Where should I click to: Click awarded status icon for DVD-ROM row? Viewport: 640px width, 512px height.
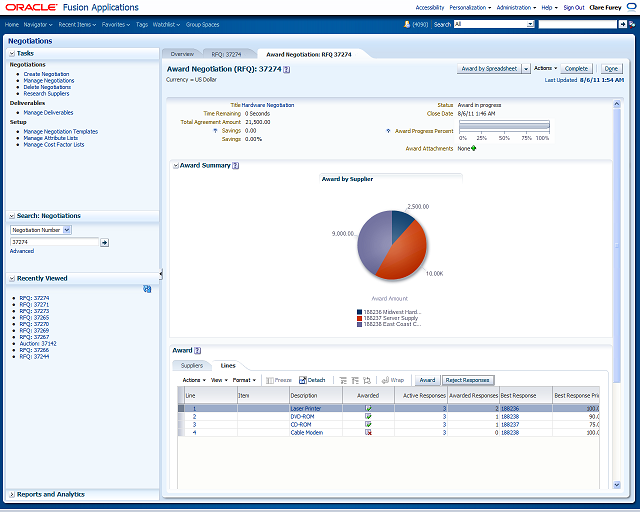click(x=368, y=416)
